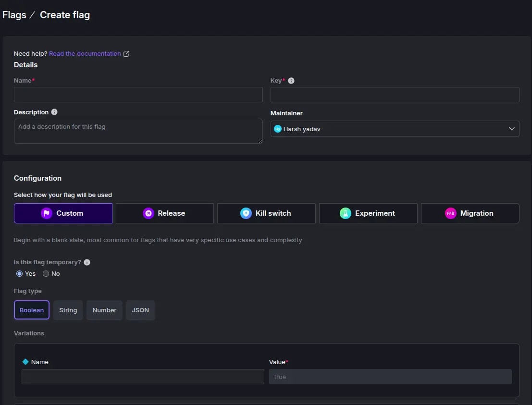532x405 pixels.
Task: Select Yes for temporary flag
Action: (x=20, y=274)
